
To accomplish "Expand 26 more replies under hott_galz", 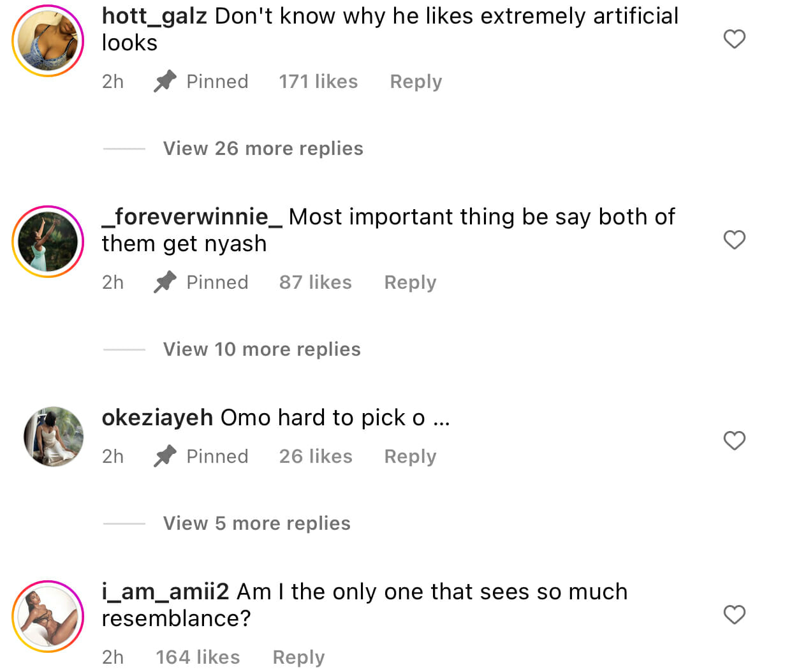I will click(x=263, y=149).
